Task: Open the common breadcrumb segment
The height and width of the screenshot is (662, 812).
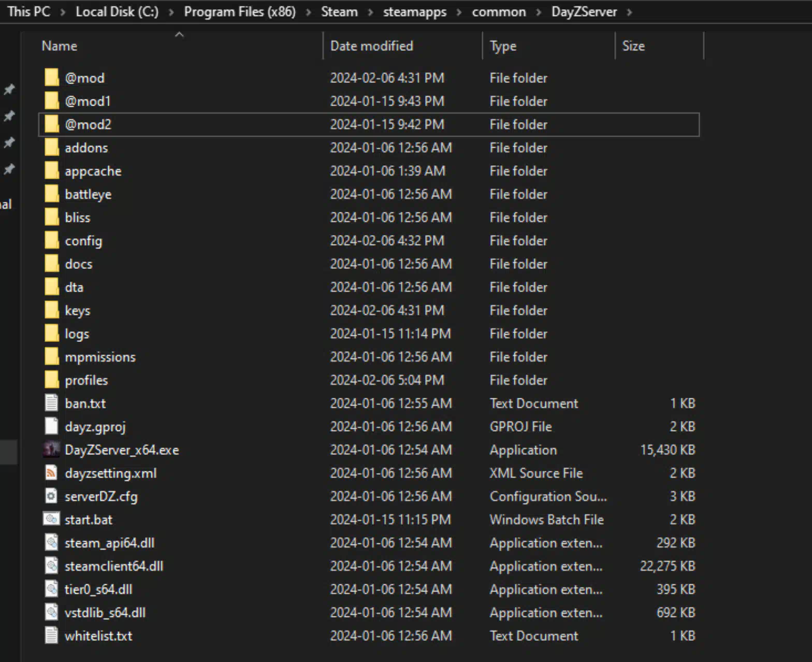Action: point(499,11)
